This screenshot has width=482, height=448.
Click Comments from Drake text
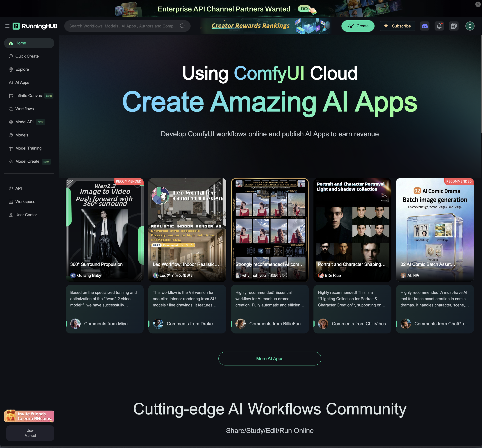(x=190, y=324)
